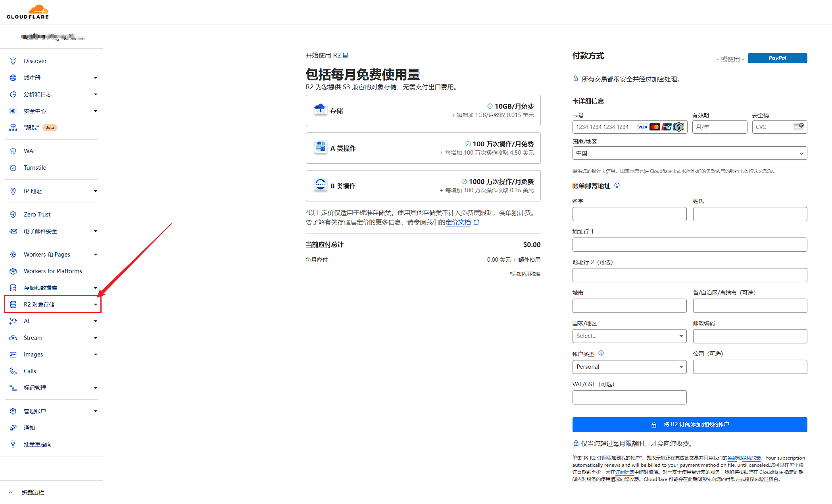Screen dimensions: 832x504
Task: Collapse the sidebar via 折叠边栏
Action: (x=33, y=493)
